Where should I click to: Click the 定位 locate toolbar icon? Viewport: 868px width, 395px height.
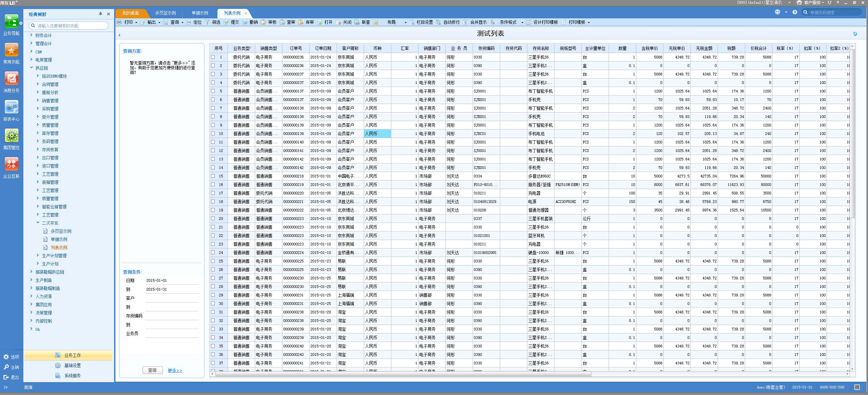click(189, 22)
